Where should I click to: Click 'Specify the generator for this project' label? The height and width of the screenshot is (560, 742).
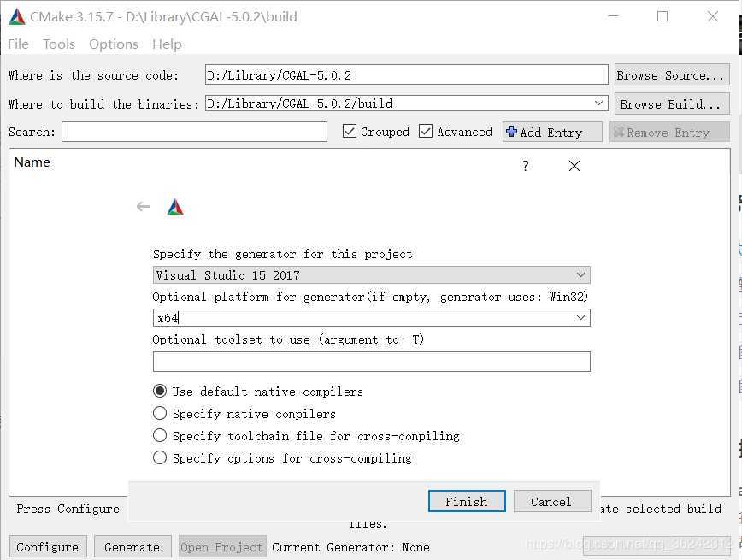[x=282, y=254]
